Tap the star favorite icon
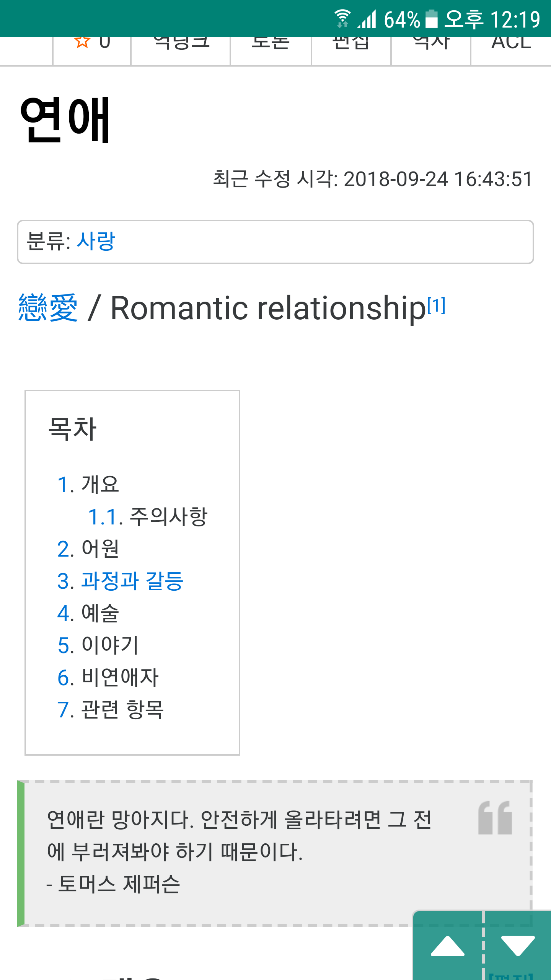Screen dimensions: 551x980 tap(82, 42)
